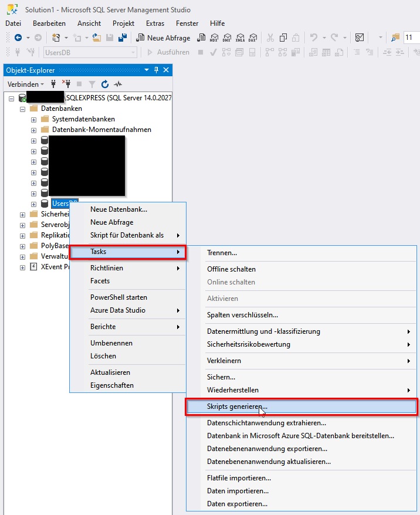Click the new project icon
The width and height of the screenshot is (420, 515).
click(x=56, y=38)
